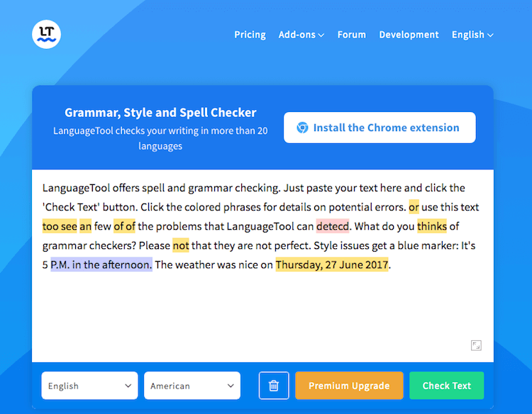Go to the Forum page
This screenshot has width=532, height=414.
tap(352, 35)
